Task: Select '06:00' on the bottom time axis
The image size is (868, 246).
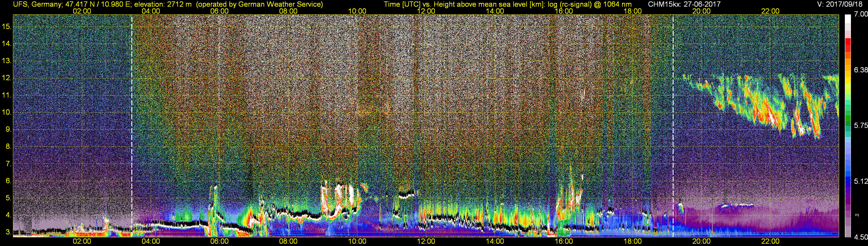Action: pos(219,241)
